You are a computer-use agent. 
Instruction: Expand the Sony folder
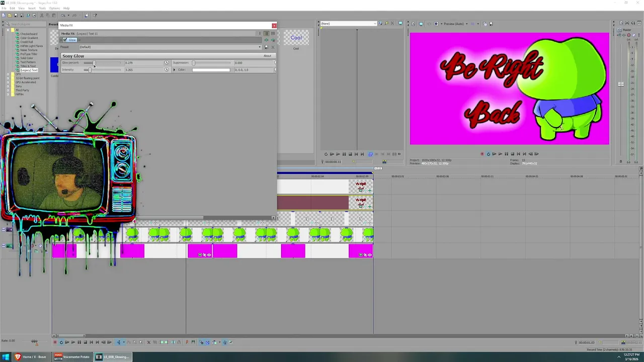(x=8, y=86)
